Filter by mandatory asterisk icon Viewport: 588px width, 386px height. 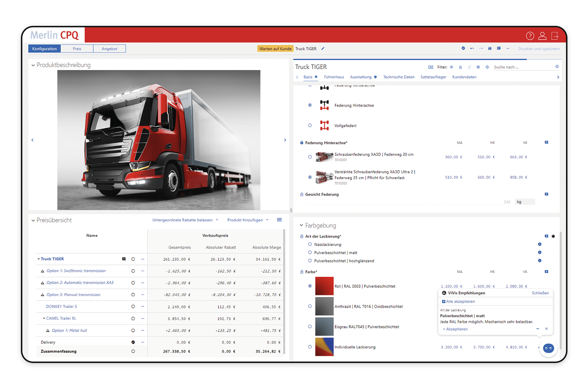[x=452, y=67]
